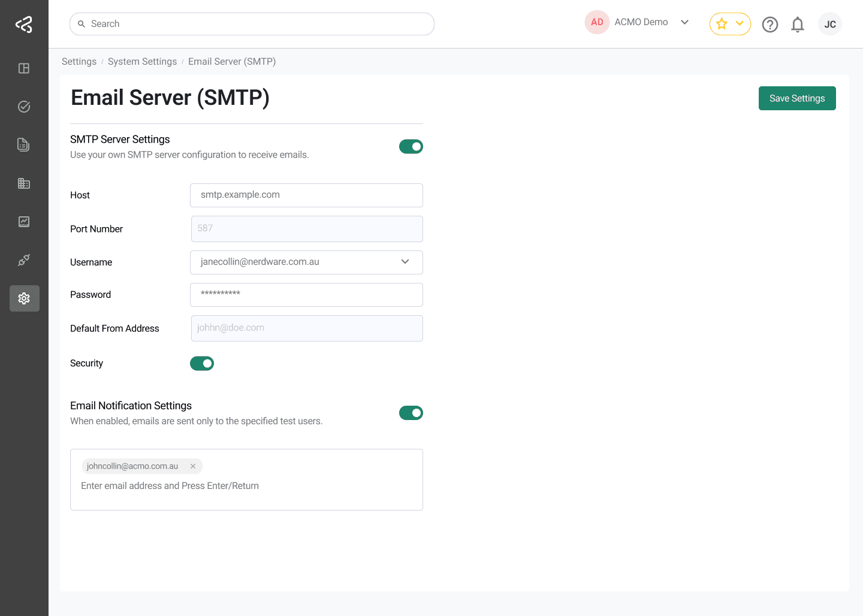Open the Buildings section in sidebar
The height and width of the screenshot is (616, 863).
click(x=24, y=183)
